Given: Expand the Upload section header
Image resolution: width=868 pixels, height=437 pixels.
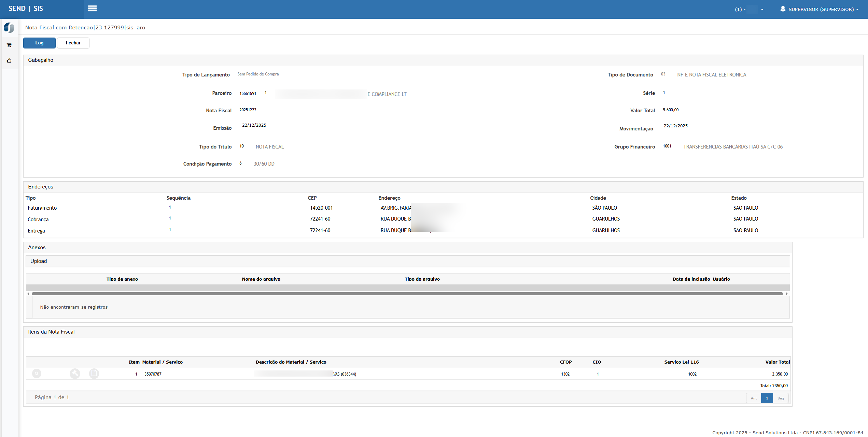Looking at the screenshot, I should click(39, 261).
